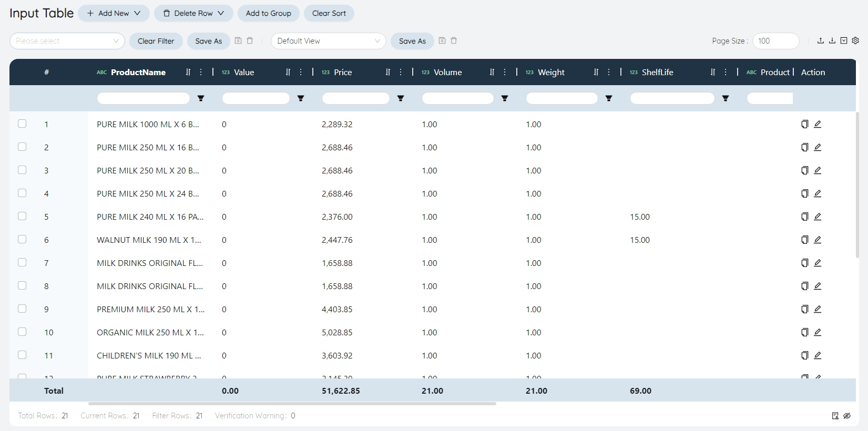Click Save As next to Clear Filter
868x431 pixels.
pos(209,41)
